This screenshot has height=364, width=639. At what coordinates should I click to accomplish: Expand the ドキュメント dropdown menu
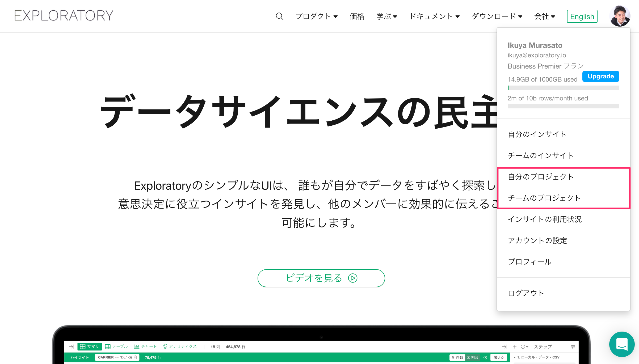435,16
